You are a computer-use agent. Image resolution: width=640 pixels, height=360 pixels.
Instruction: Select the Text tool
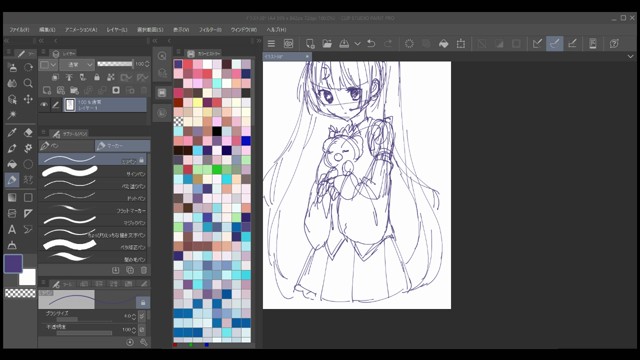pyautogui.click(x=12, y=229)
